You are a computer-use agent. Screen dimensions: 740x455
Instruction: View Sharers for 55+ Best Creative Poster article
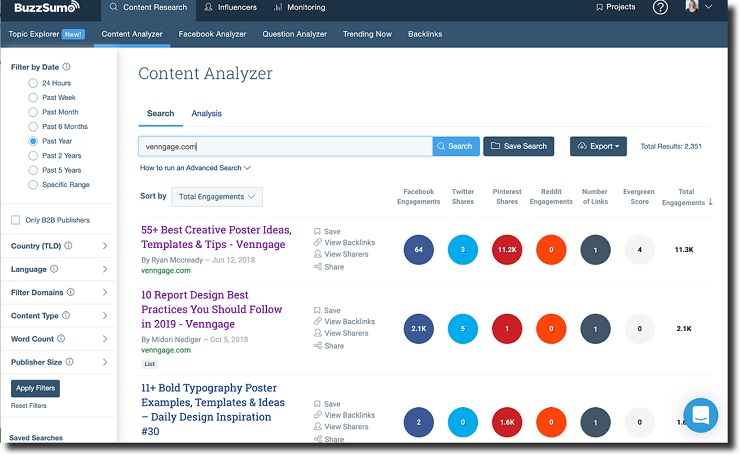click(x=341, y=254)
